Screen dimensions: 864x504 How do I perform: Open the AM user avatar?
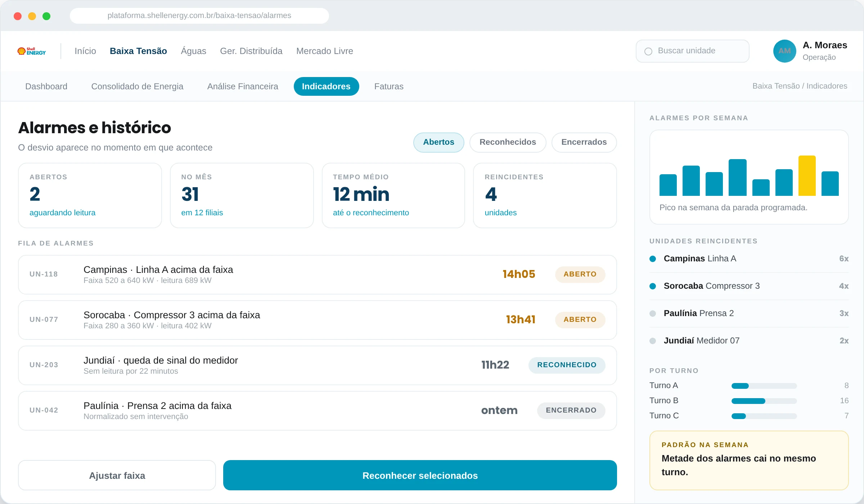(x=784, y=51)
